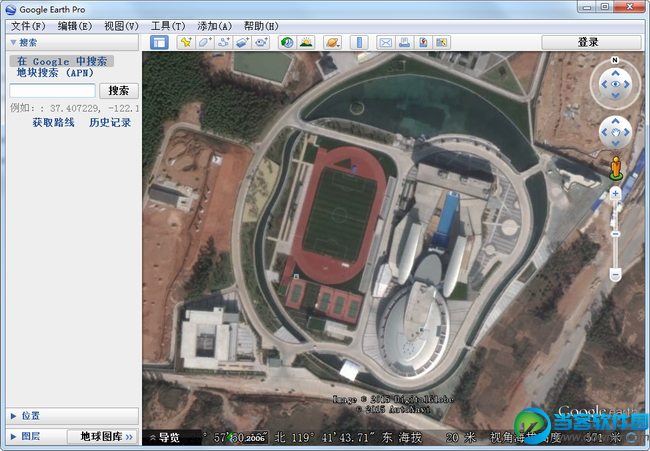650x451 pixels.
Task: Move up with the hand joystick arrow
Action: pos(616,121)
